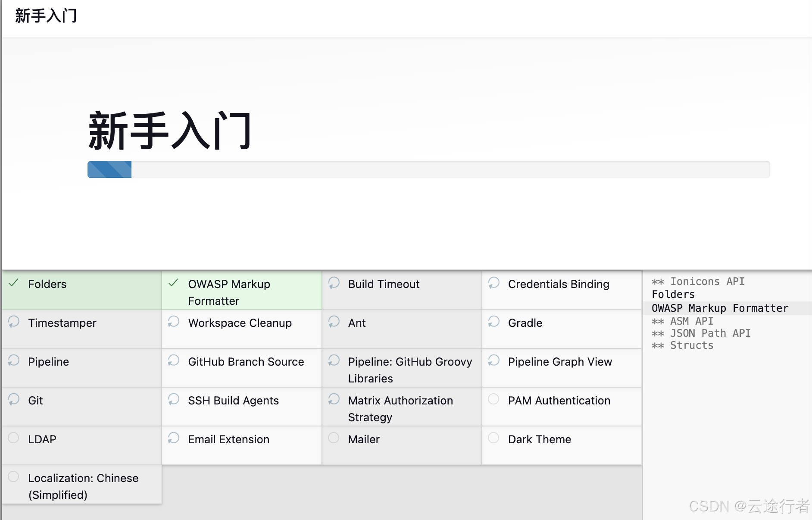Click the spinner icon beside Matrix Authorization Strategy
This screenshot has width=812, height=520.
pyautogui.click(x=334, y=399)
